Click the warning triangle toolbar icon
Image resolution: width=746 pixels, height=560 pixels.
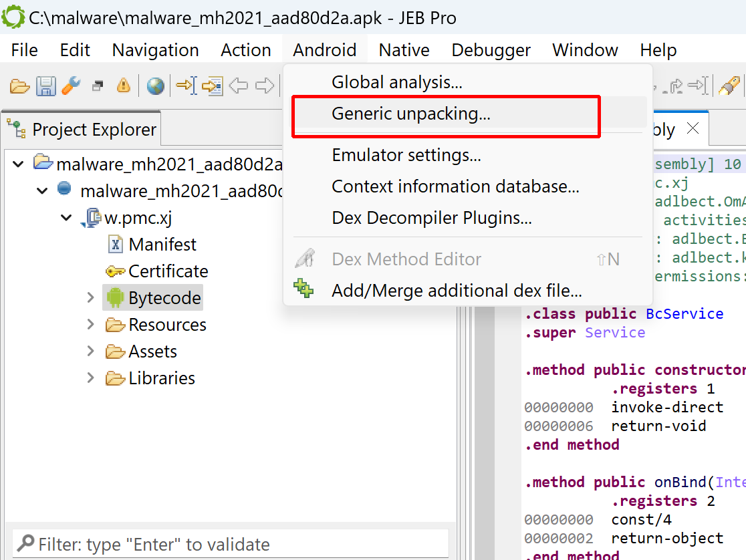click(x=124, y=86)
